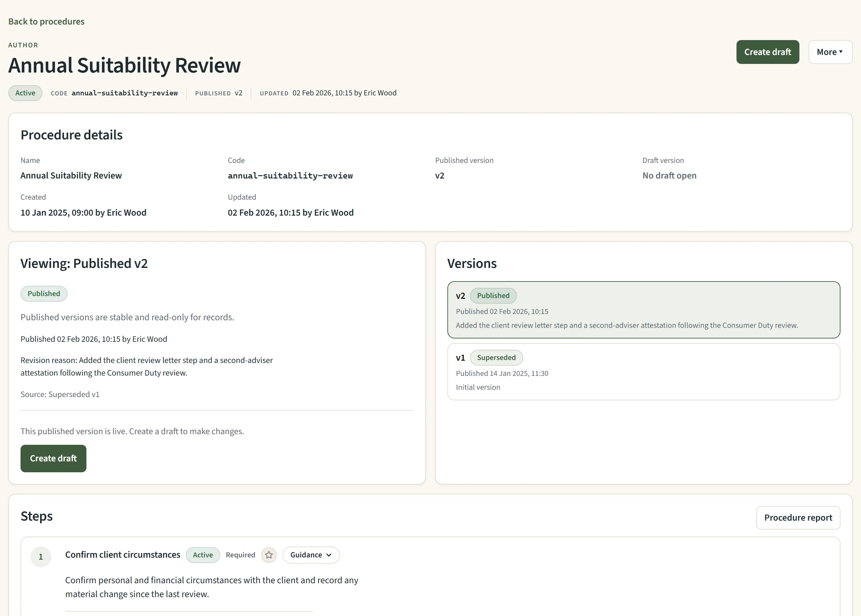Click the Versions heading
Screen dimensions: 861x616
tap(472, 264)
